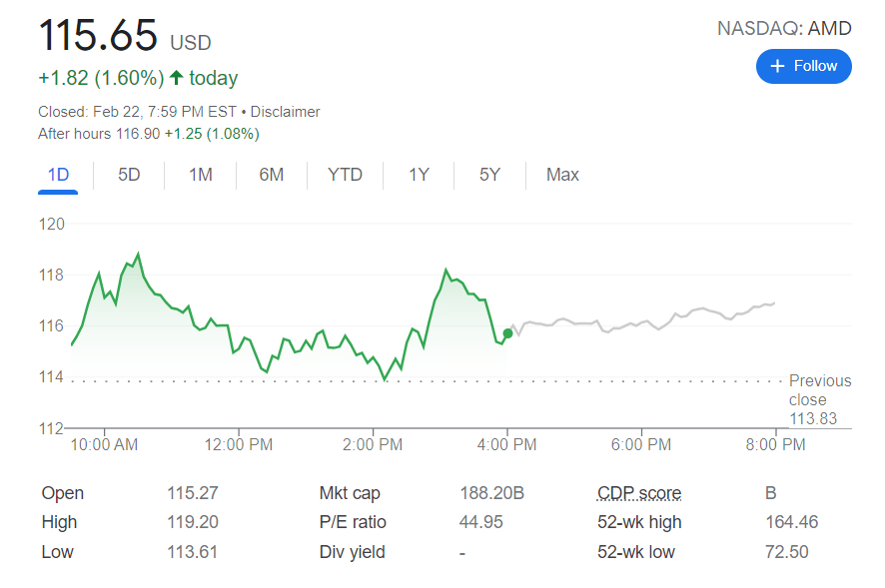This screenshot has width=885, height=588.
Task: Click the green dot at 4:00 PM close
Action: 507,333
